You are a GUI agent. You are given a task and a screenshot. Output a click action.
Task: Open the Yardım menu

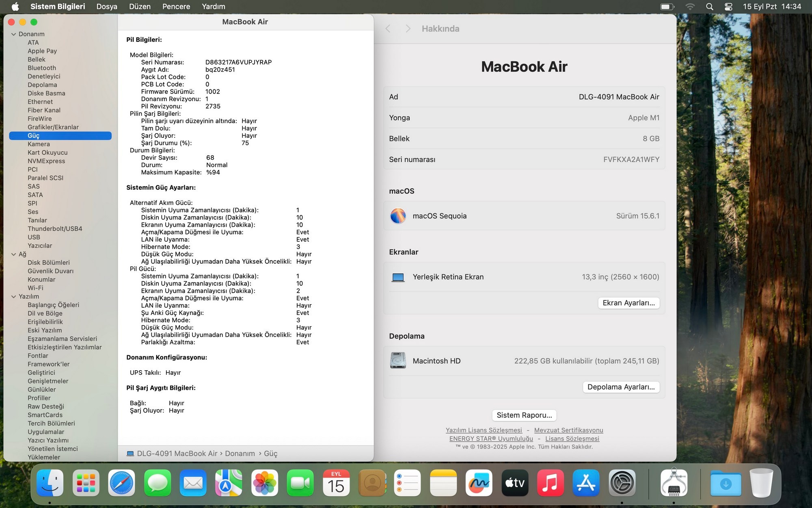click(213, 7)
